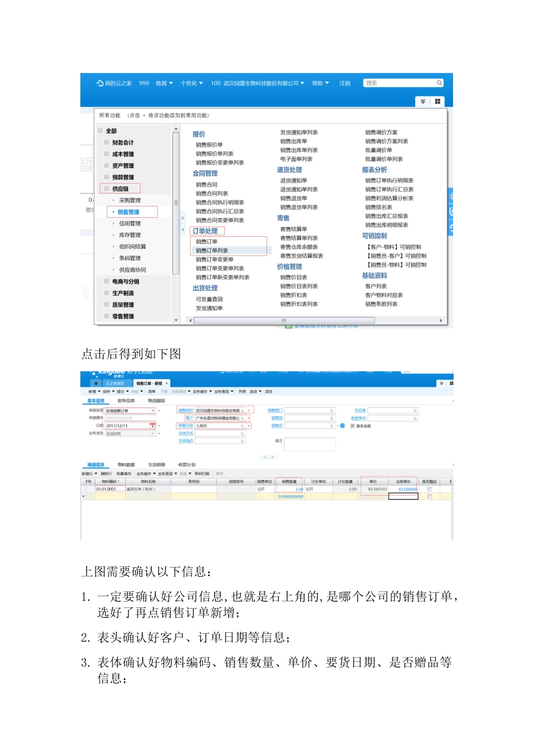534x756 pixels.
Task: Toggle the 是否含税 checkbox
Action: coord(352,426)
